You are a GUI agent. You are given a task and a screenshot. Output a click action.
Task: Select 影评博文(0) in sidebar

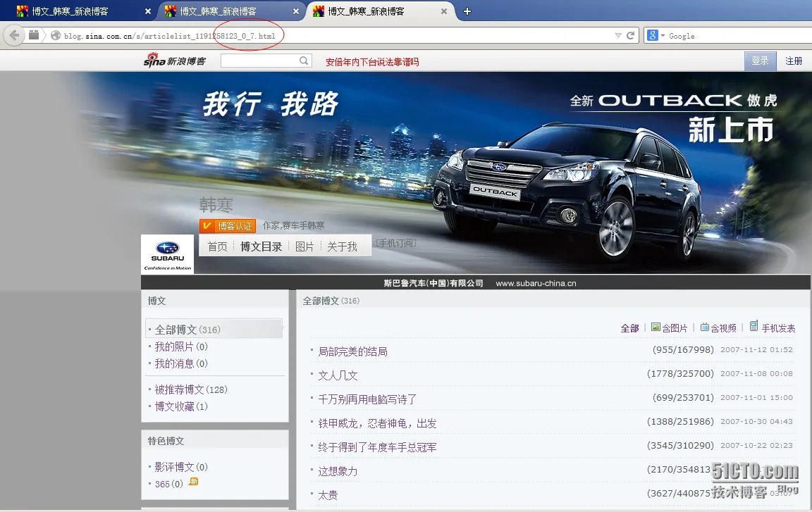click(181, 467)
